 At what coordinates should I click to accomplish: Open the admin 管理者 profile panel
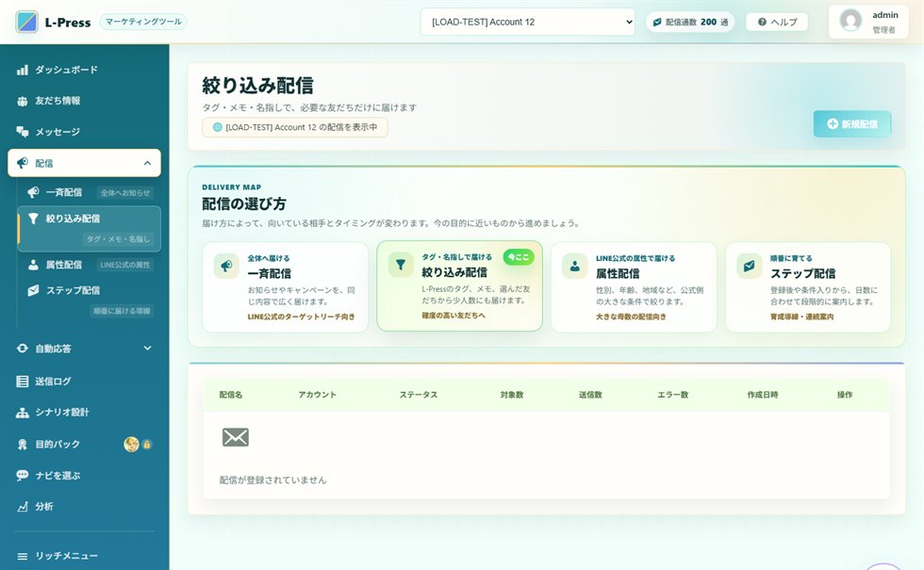[870, 22]
